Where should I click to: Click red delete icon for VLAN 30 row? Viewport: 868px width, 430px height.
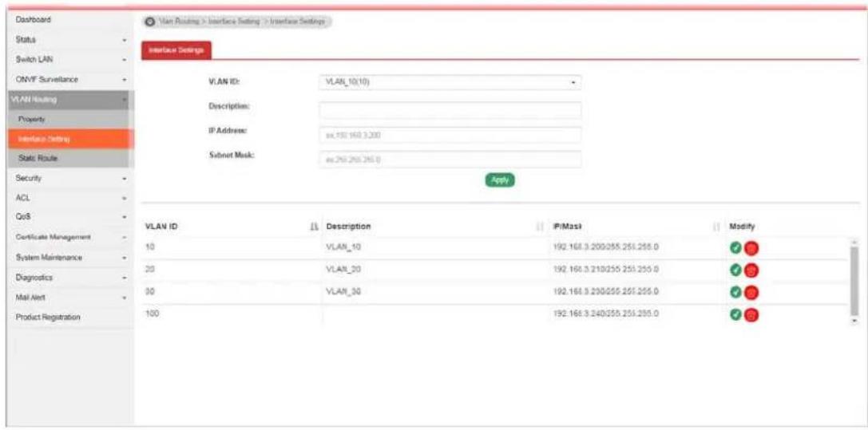click(751, 292)
